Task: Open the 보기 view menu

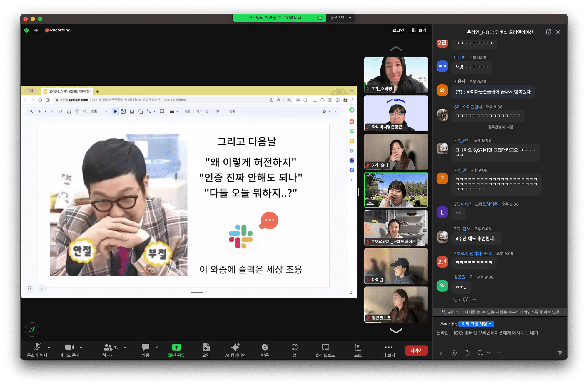Action: [419, 30]
